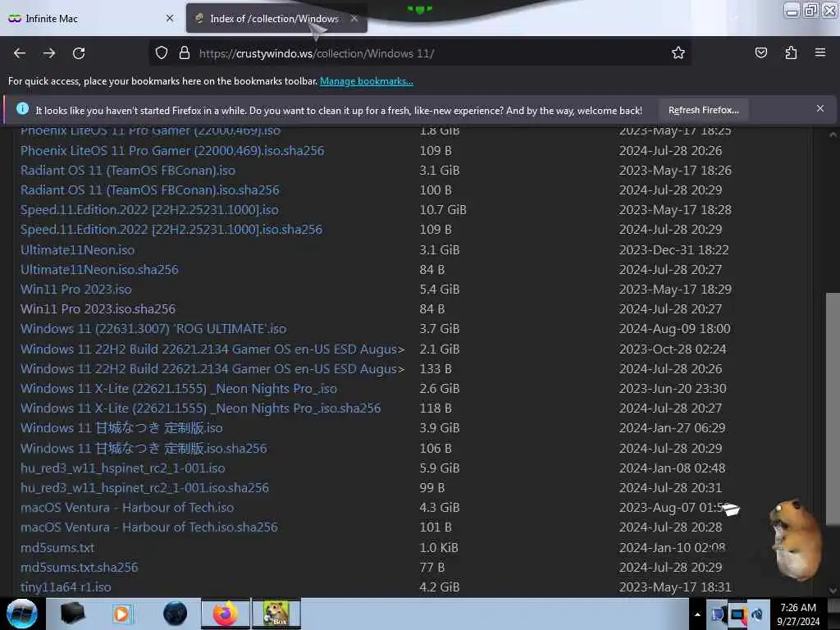The height and width of the screenshot is (630, 840).
Task: Open Radiant OS 11 .iso.sha256 file
Action: tap(149, 190)
